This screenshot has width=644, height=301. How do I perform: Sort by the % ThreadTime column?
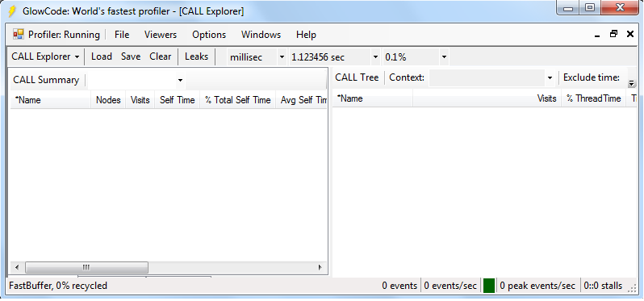point(594,98)
